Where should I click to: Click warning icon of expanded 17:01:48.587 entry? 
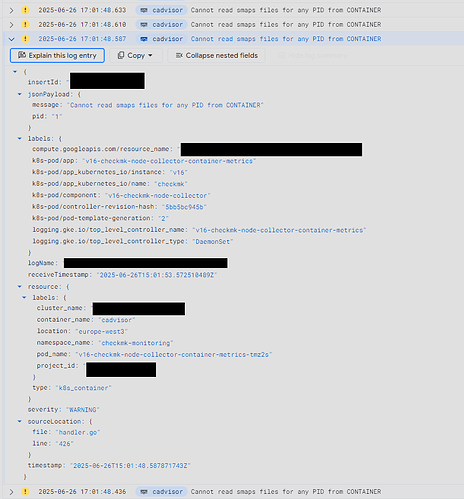(25, 39)
